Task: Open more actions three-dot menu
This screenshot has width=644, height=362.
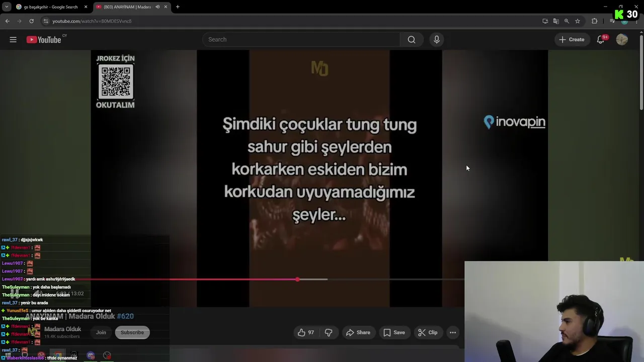Action: click(x=453, y=332)
